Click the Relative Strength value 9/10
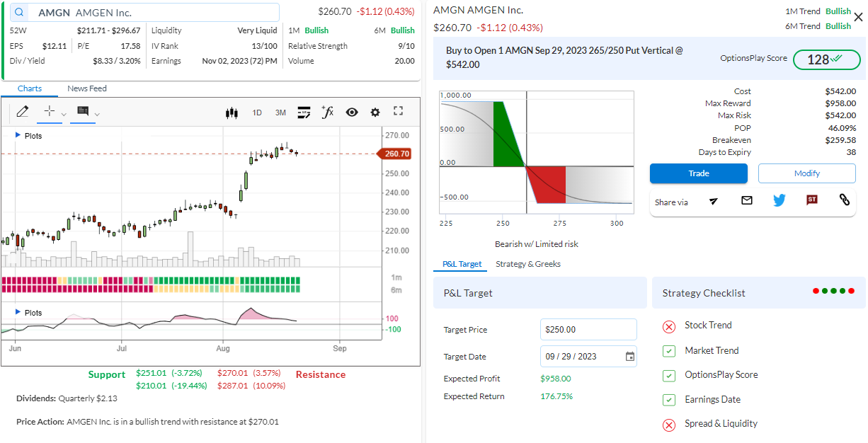868x443 pixels. point(406,46)
